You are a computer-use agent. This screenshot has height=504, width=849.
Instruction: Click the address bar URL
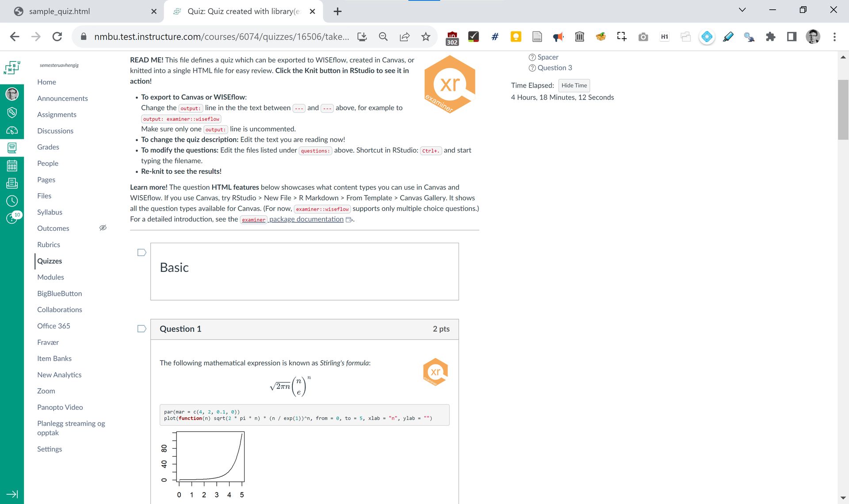click(x=222, y=37)
